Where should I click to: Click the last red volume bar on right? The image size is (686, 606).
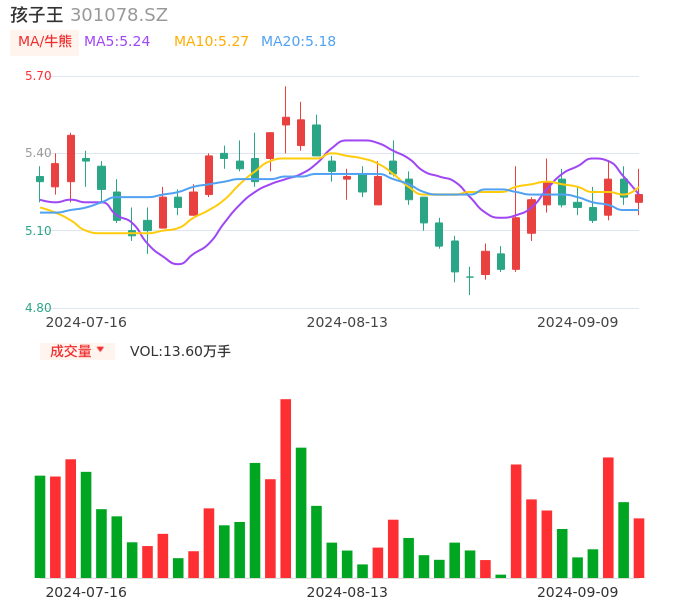tap(639, 547)
